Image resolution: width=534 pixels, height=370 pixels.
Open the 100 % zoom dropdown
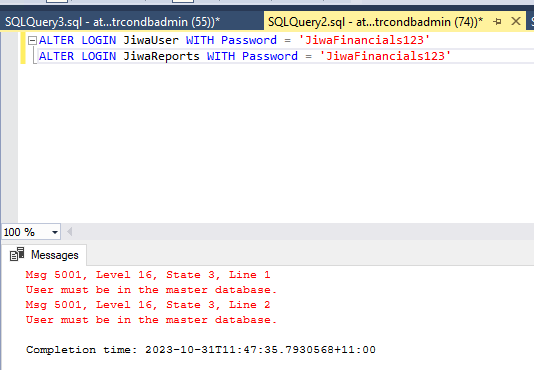coord(54,232)
